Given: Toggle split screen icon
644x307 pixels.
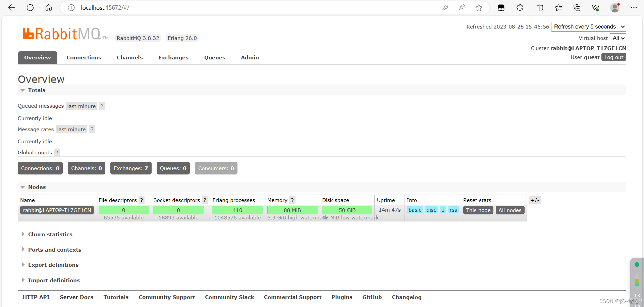Looking at the screenshot, I should click(540, 7).
